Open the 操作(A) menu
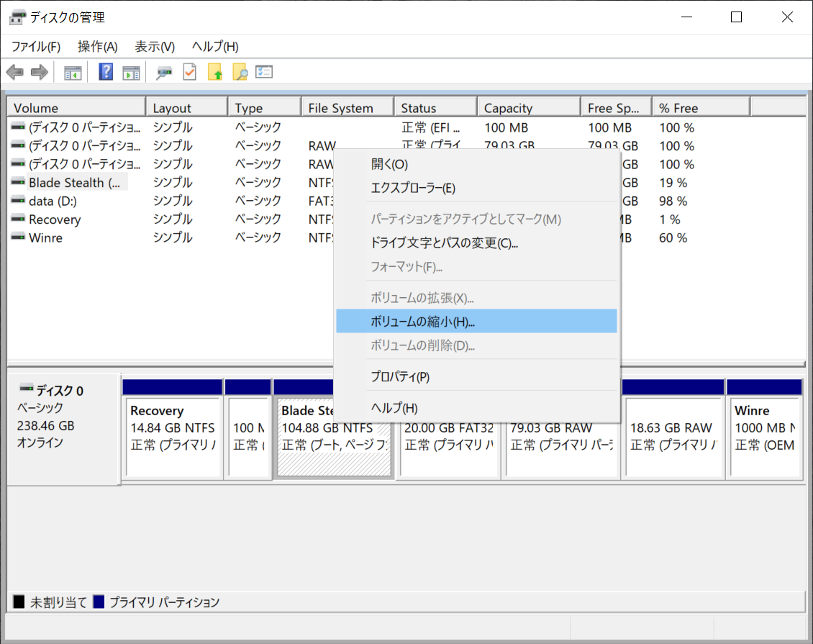Screen dimensions: 813x644 coord(97,47)
